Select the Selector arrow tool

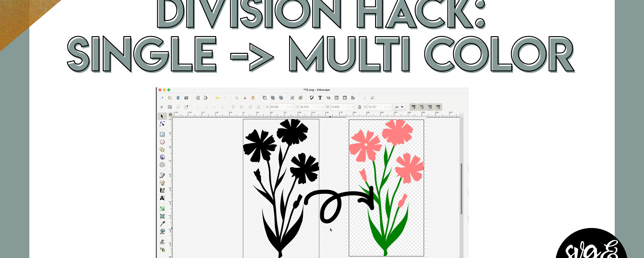[x=162, y=116]
